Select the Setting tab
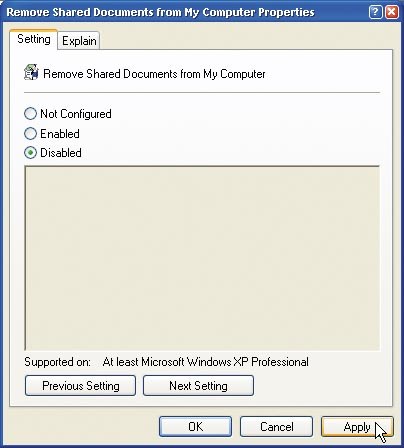 click(34, 39)
